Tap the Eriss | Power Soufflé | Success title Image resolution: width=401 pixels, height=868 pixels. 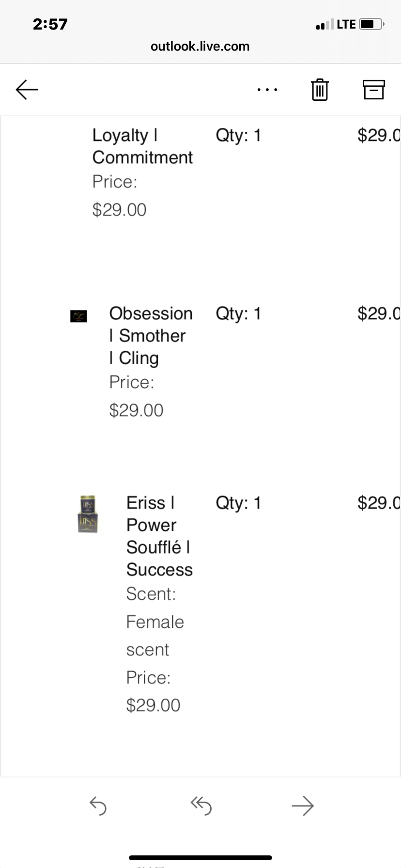159,536
